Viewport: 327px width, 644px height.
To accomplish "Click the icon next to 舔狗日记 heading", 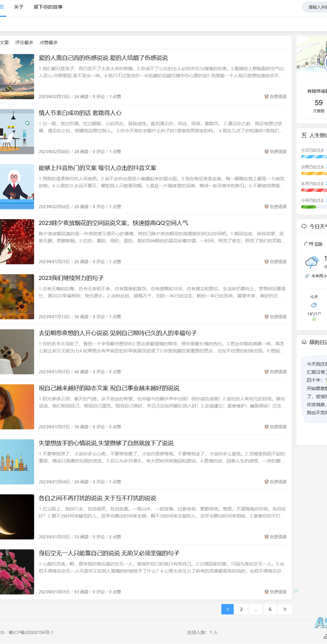I will tap(304, 342).
